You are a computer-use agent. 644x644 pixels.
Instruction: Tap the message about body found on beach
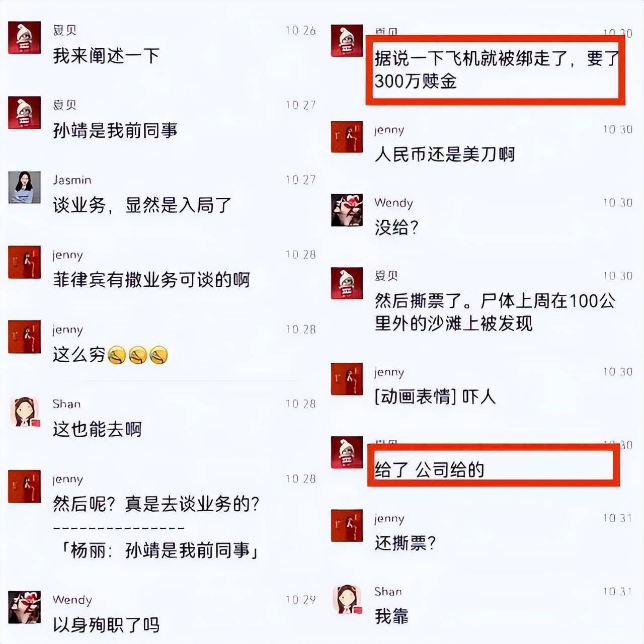click(x=495, y=312)
